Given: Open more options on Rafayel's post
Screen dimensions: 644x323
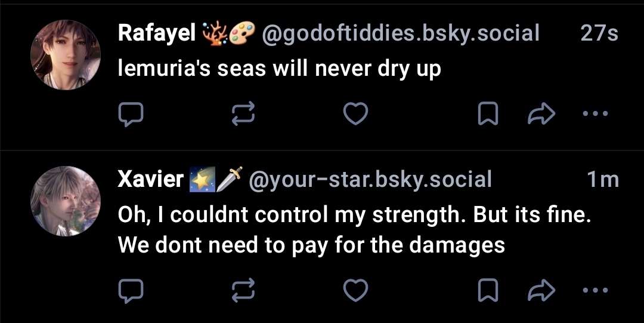Looking at the screenshot, I should click(x=595, y=113).
